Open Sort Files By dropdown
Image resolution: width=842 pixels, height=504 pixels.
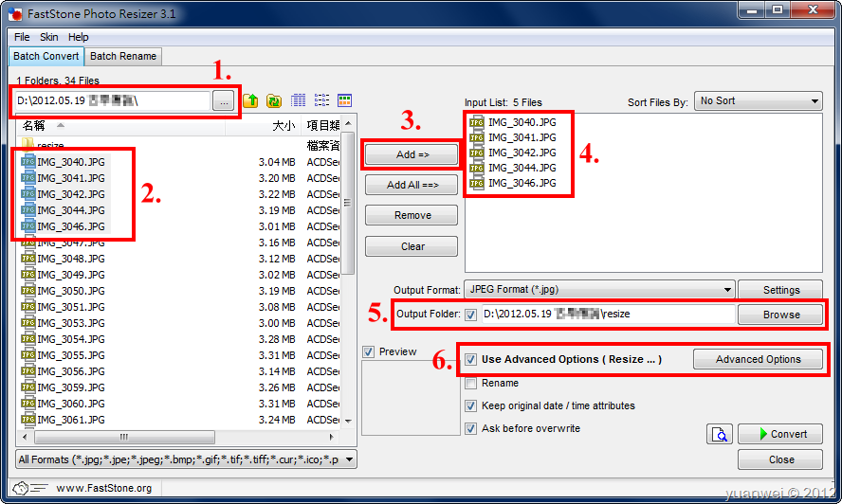pyautogui.click(x=759, y=101)
